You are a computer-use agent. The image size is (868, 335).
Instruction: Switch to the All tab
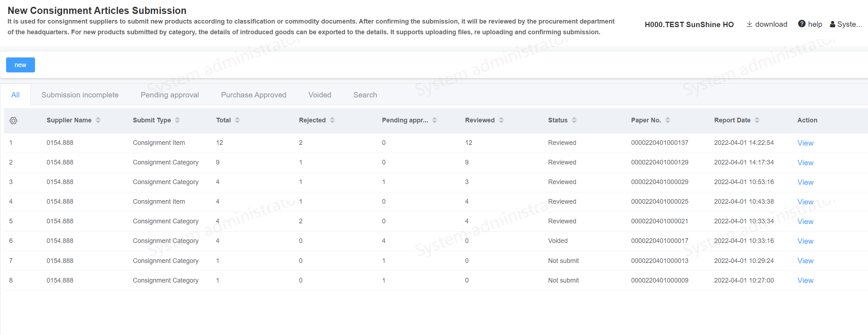(15, 95)
